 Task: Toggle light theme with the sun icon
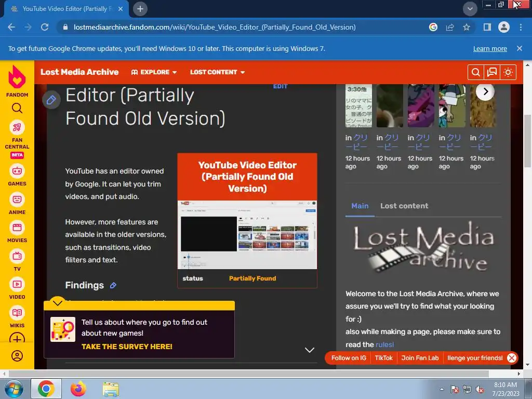(508, 72)
